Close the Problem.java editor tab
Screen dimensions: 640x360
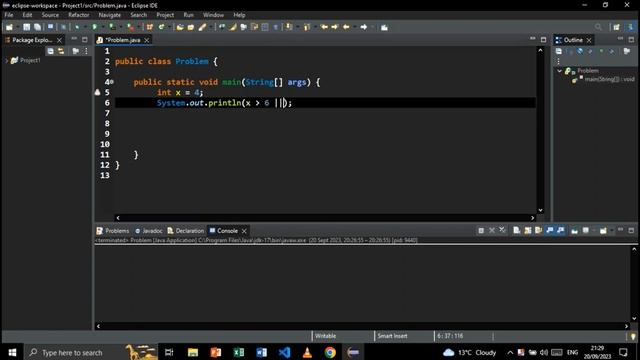point(147,40)
